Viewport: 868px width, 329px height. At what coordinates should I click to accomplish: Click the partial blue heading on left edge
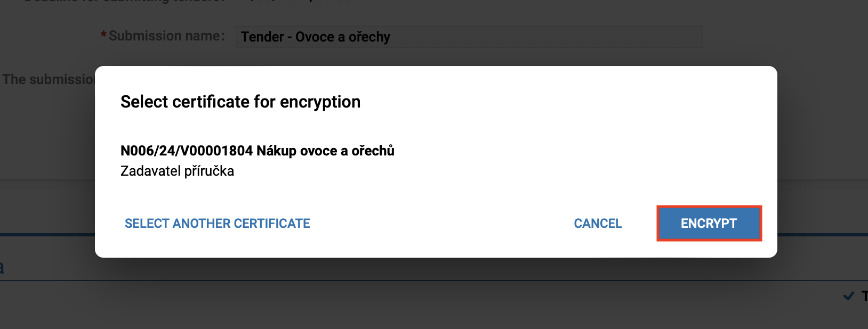(x=2, y=267)
